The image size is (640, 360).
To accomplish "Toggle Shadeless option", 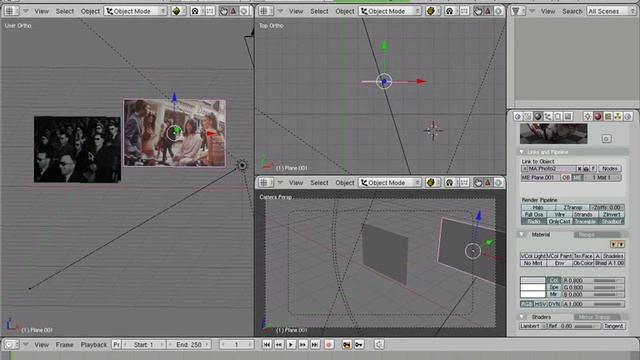I will click(613, 256).
